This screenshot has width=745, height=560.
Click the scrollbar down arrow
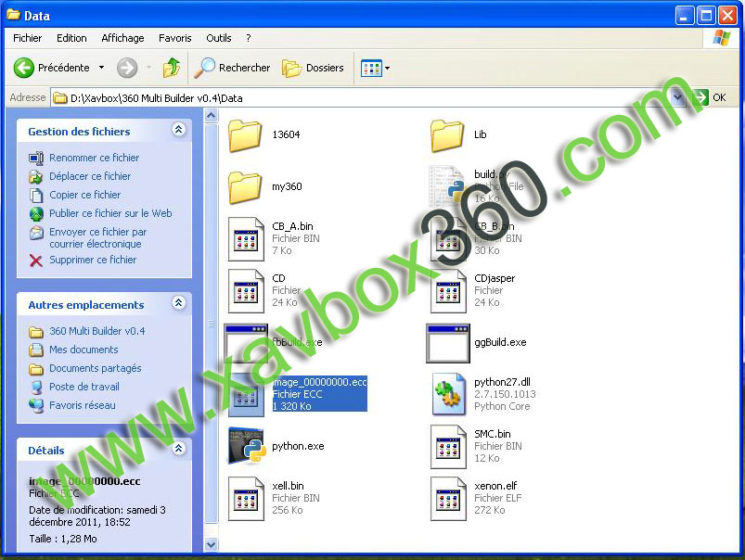click(211, 544)
